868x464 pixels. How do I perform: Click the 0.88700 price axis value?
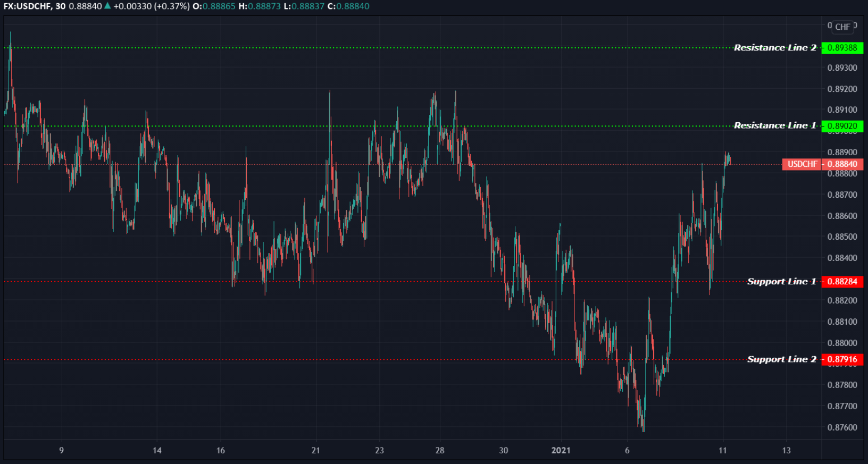pyautogui.click(x=842, y=195)
